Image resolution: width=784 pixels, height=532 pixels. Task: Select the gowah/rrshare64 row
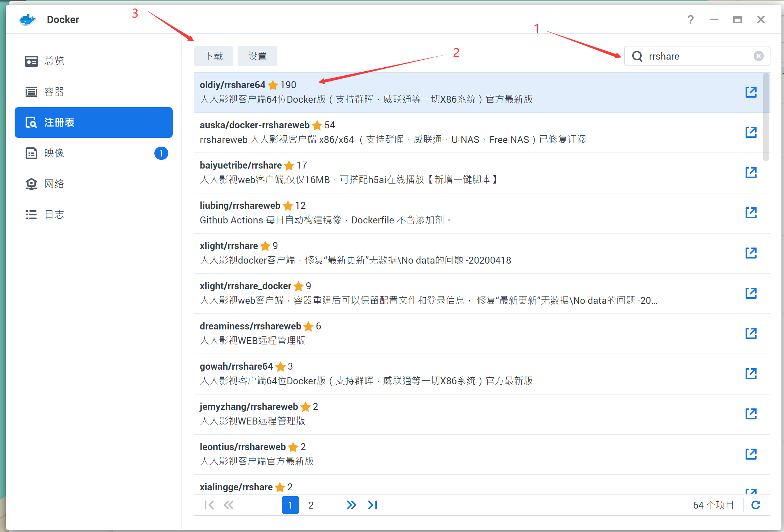coord(482,374)
